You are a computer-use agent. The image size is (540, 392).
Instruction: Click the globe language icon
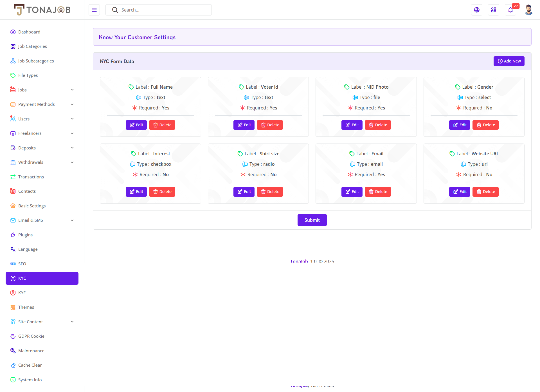click(477, 10)
